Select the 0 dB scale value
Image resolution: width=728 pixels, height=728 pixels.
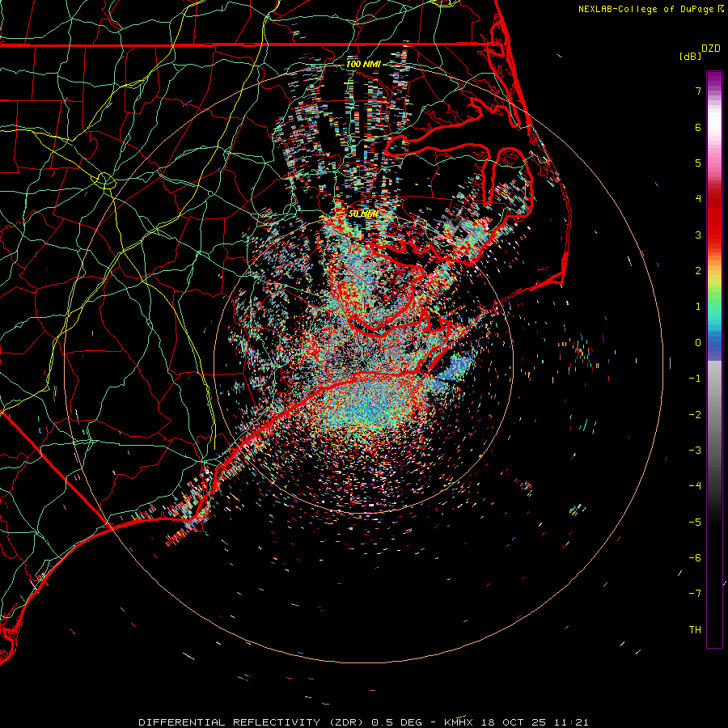coord(698,343)
